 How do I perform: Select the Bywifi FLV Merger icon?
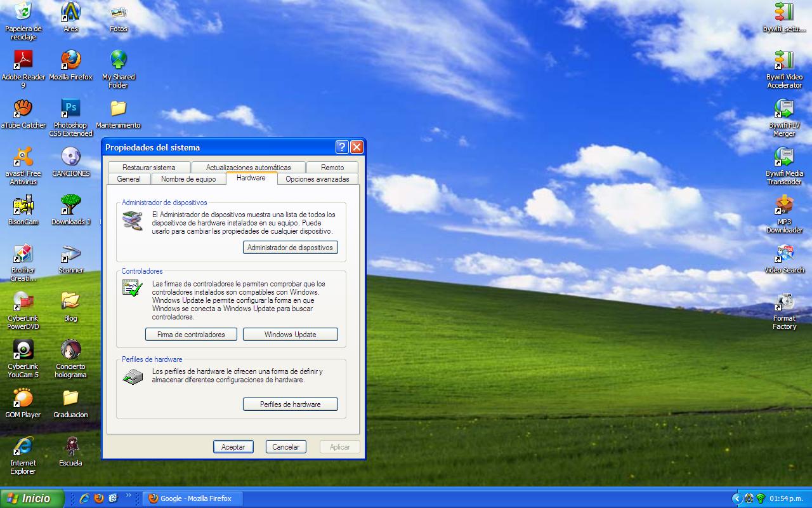pyautogui.click(x=784, y=117)
